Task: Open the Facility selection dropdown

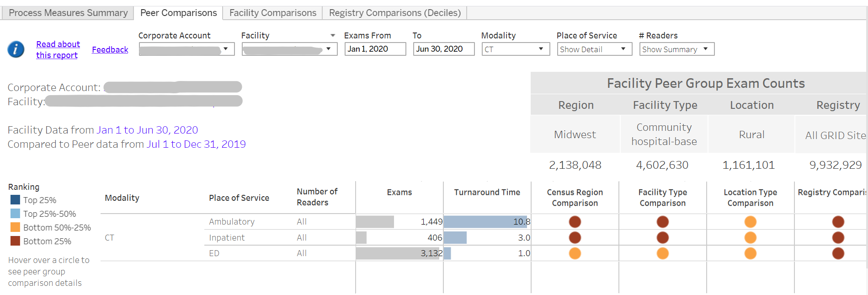Action: tap(289, 49)
